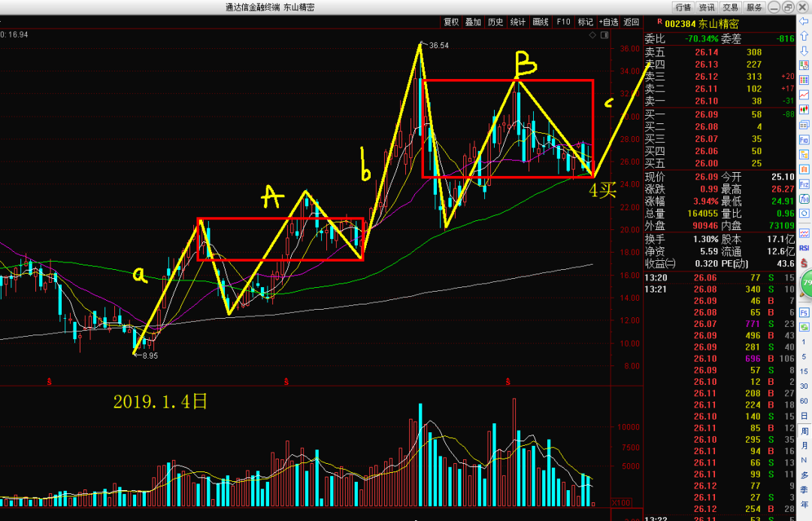
Task: Click the 卖五 26.14 ask price
Action: pos(706,53)
